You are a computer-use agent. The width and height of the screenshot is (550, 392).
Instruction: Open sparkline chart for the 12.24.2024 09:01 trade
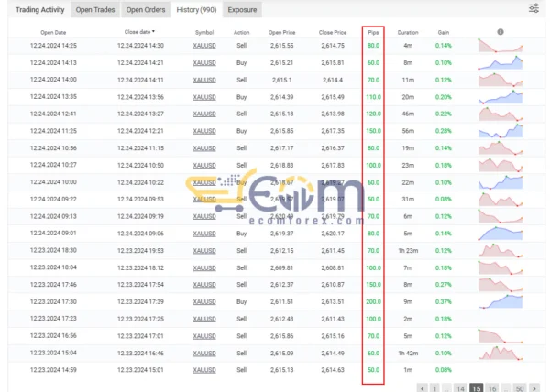point(500,234)
